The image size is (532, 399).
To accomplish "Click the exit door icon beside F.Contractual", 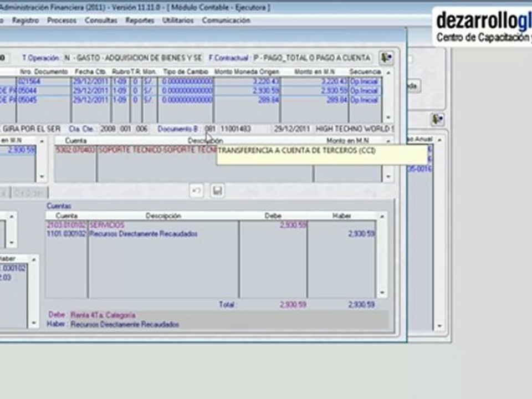I will pyautogui.click(x=386, y=58).
